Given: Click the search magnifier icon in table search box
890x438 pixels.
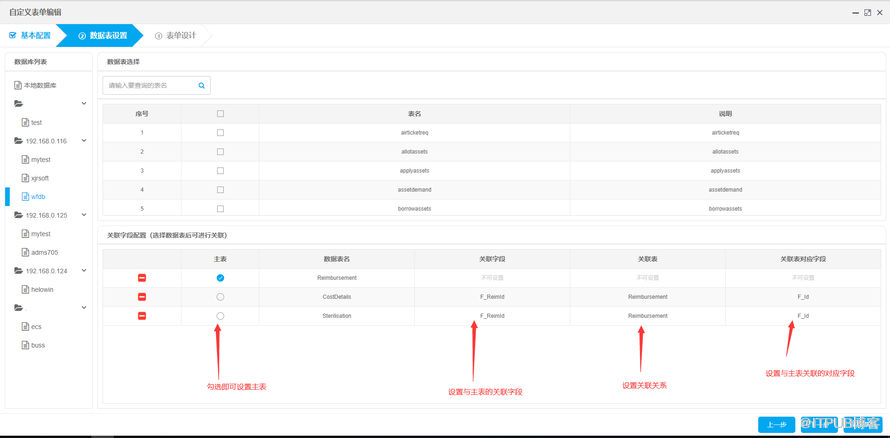Looking at the screenshot, I should click(x=201, y=86).
